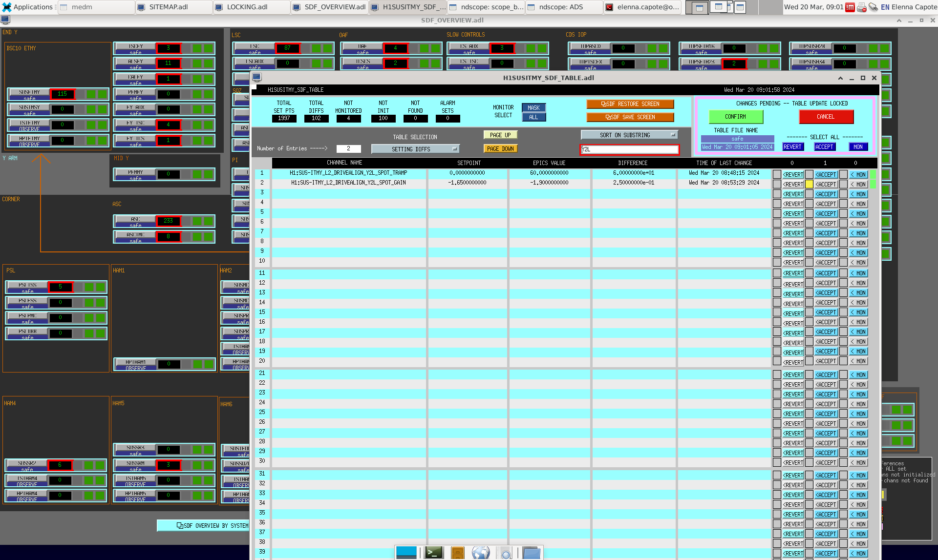Open the blue folder dock icon
This screenshot has width=938, height=560.
(x=531, y=553)
